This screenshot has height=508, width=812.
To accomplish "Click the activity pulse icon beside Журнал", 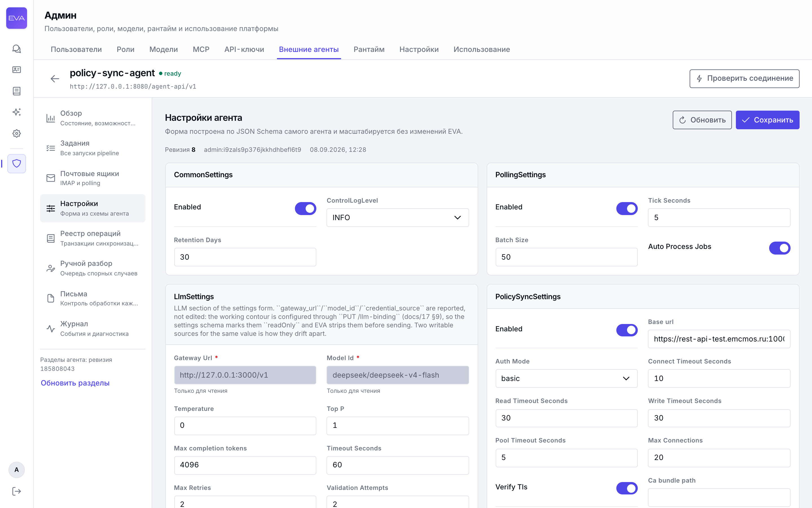I will pos(51,328).
